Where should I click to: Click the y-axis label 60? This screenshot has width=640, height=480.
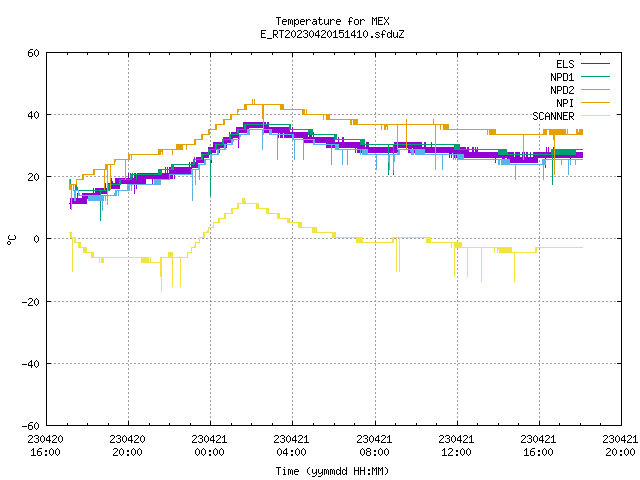pyautogui.click(x=33, y=53)
